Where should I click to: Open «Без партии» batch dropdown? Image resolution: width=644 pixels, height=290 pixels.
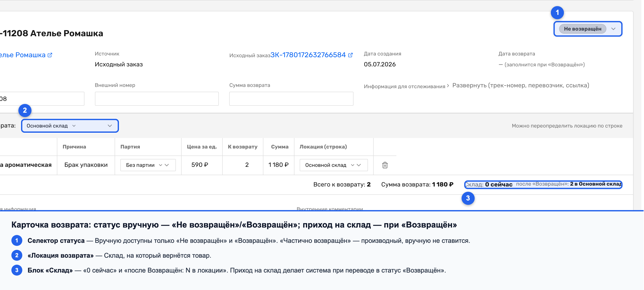(x=148, y=165)
